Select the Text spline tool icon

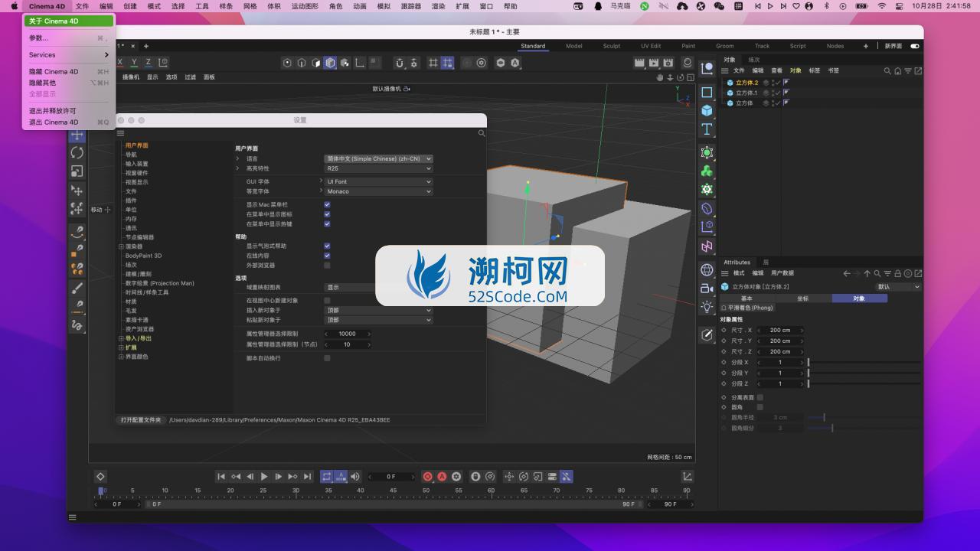[707, 129]
